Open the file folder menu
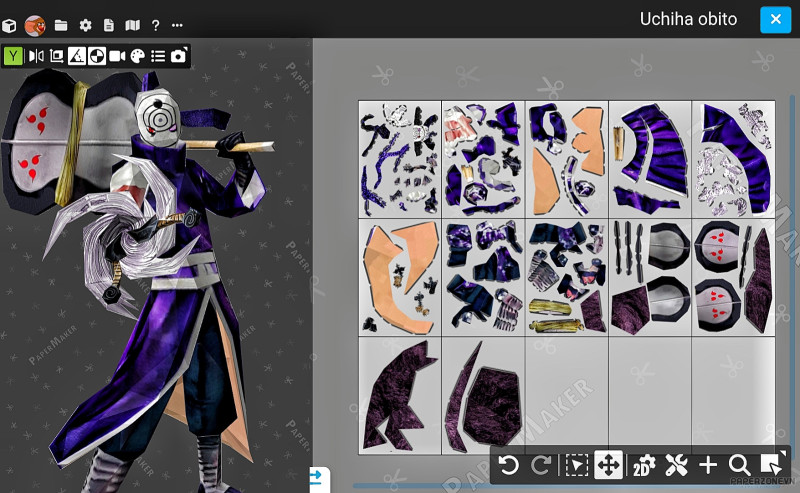The width and height of the screenshot is (800, 493). click(61, 25)
